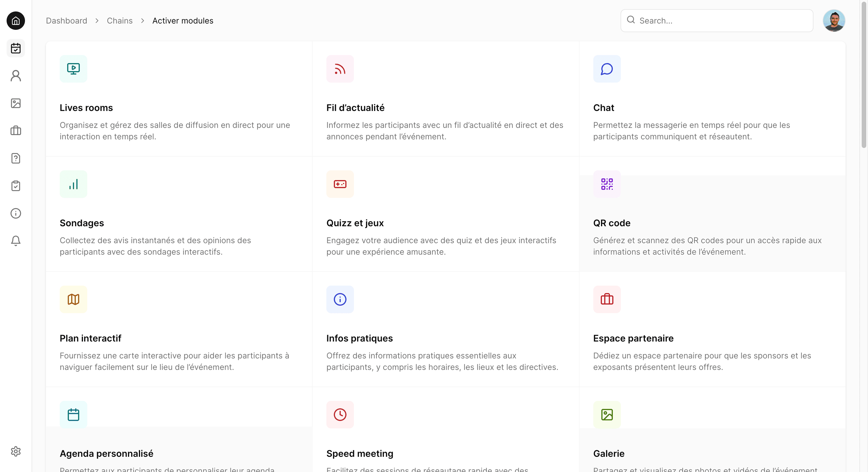Click the Chat description about messagerie
Viewport: 868px width, 472px height.
pos(691,131)
